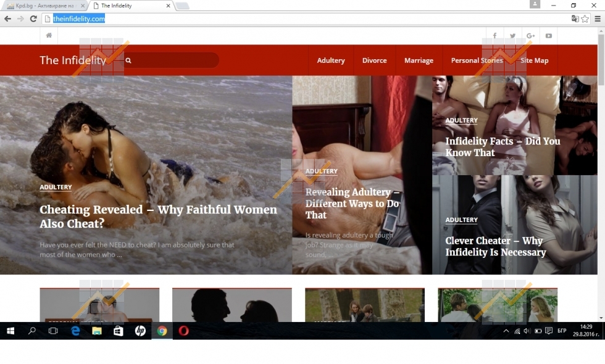
Task: Open the site's YouTube icon
Action: [549, 36]
